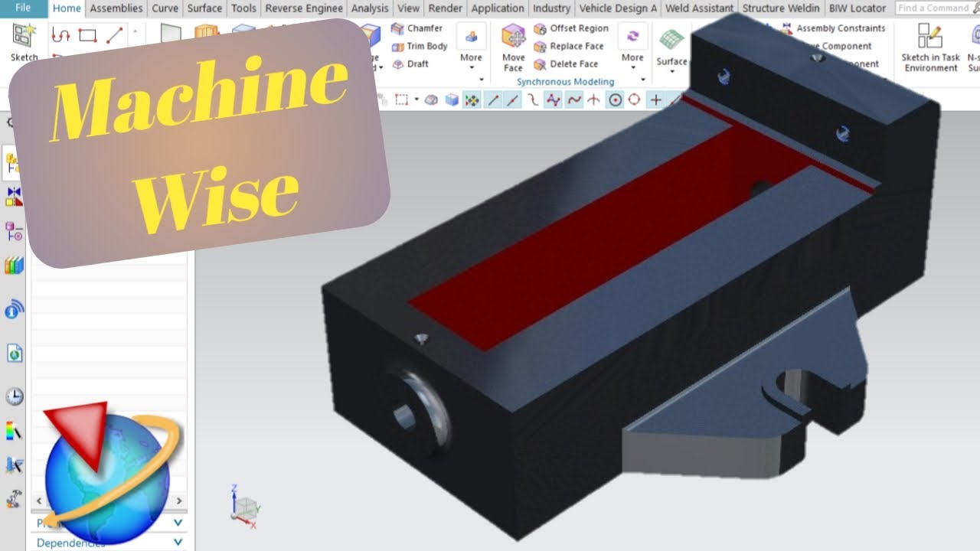The width and height of the screenshot is (980, 551).
Task: Click the Synchronous Modeling group label
Action: [x=565, y=81]
